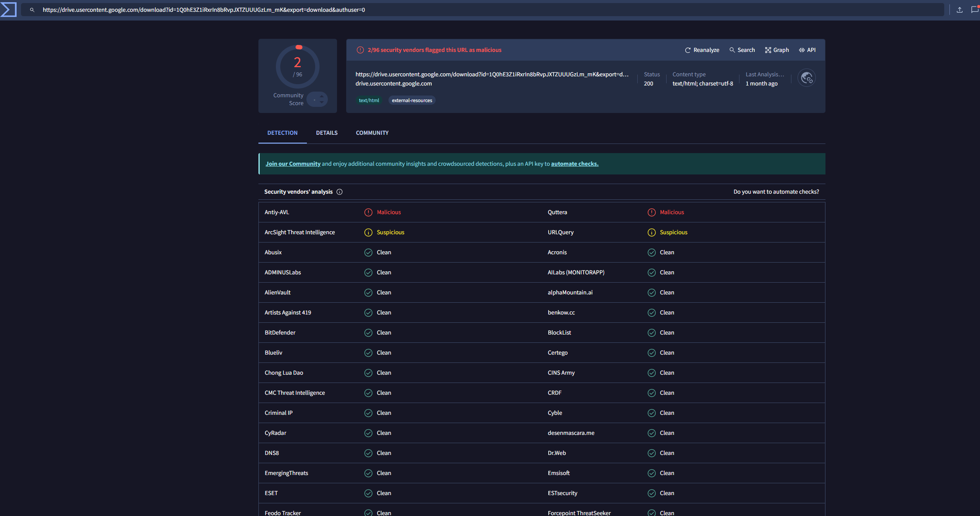The width and height of the screenshot is (980, 516).
Task: Click the Blueliv vendor name
Action: (274, 353)
